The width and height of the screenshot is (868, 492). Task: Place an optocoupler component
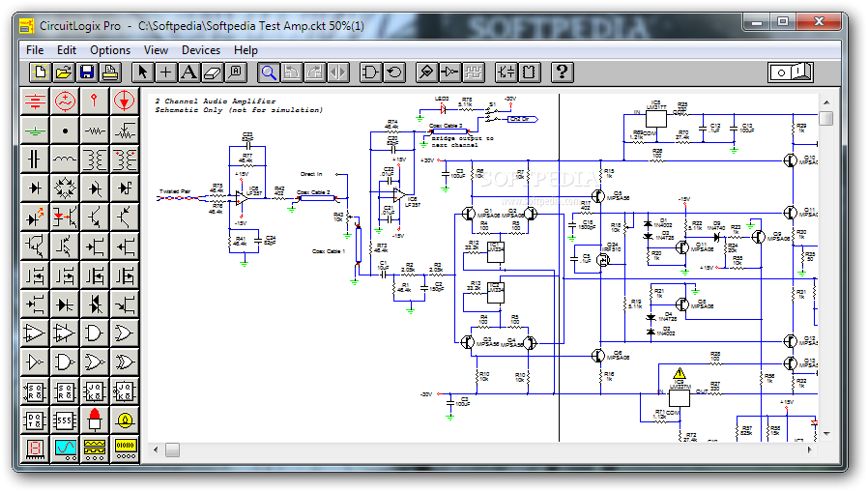[65, 217]
